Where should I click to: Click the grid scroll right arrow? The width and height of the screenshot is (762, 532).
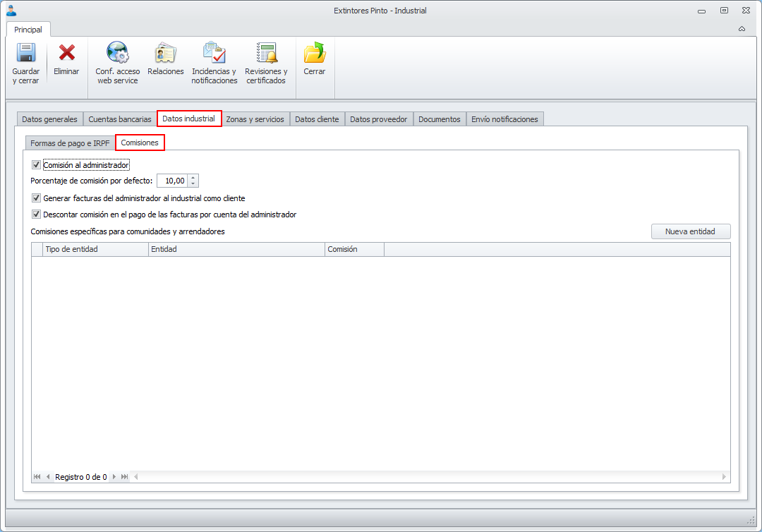coord(724,477)
